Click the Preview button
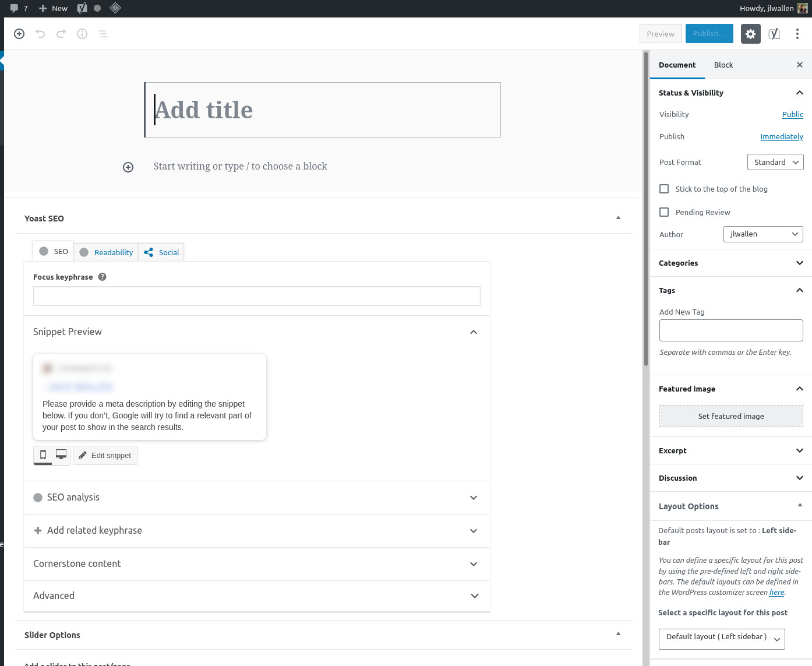This screenshot has width=812, height=666. [661, 34]
